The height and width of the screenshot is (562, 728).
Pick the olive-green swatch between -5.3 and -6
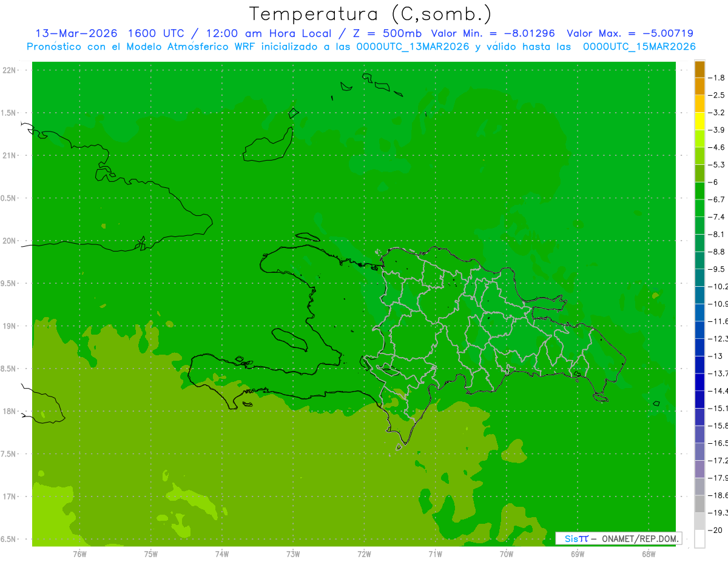point(699,173)
